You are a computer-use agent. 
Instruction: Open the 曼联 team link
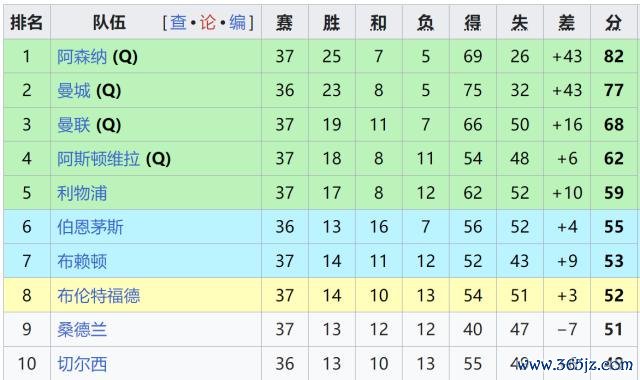[x=73, y=124]
